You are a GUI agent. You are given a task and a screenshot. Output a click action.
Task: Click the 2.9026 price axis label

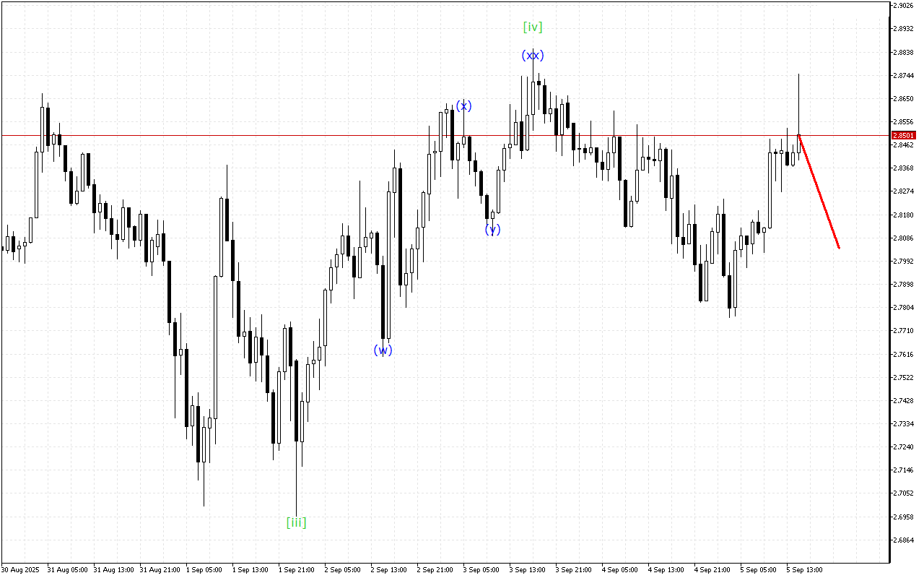point(904,6)
